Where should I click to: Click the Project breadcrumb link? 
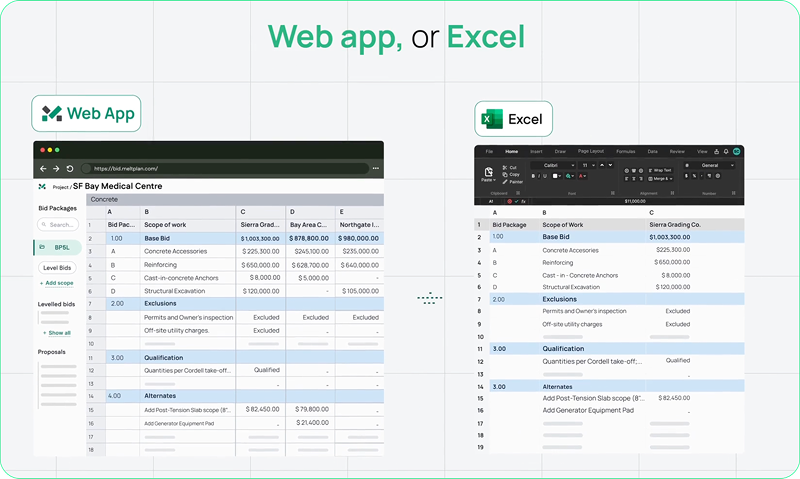pyautogui.click(x=60, y=187)
